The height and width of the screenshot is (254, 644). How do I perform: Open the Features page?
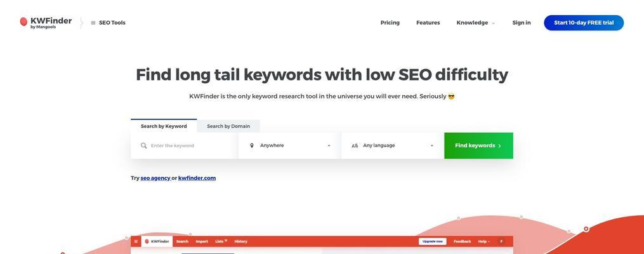[x=428, y=23]
